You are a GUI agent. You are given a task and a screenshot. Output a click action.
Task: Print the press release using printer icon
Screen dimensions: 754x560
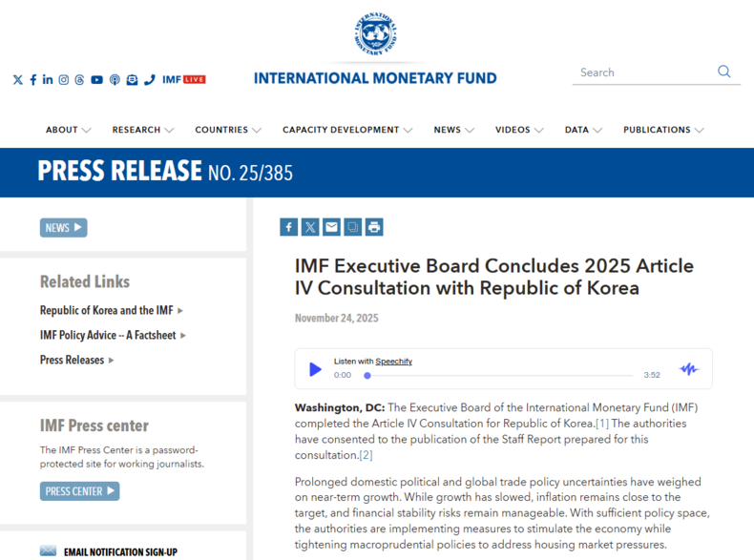[374, 227]
